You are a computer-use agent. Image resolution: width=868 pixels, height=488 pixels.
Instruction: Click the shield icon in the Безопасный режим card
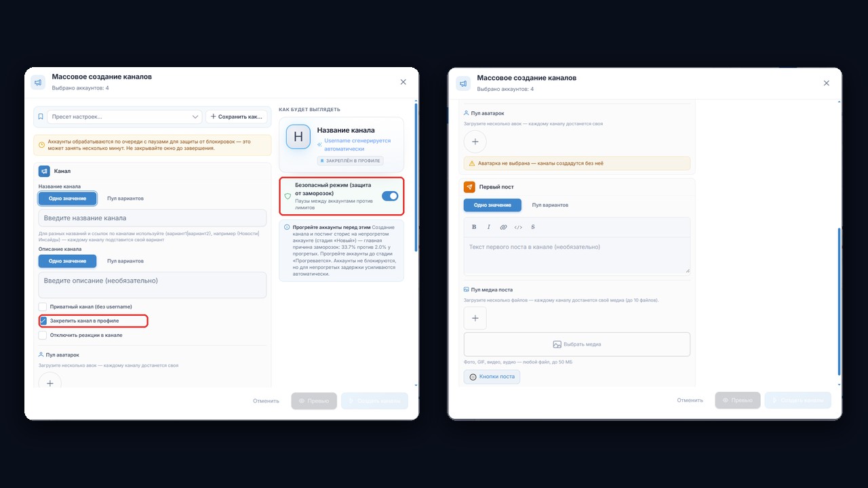pyautogui.click(x=288, y=196)
